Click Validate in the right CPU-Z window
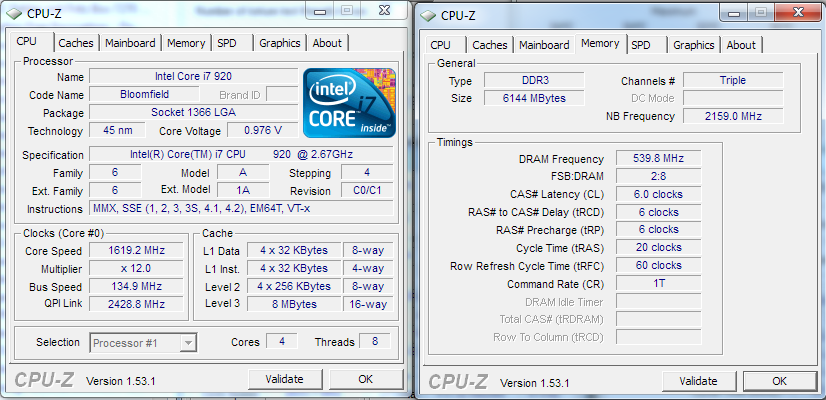The height and width of the screenshot is (400, 826). 699,382
